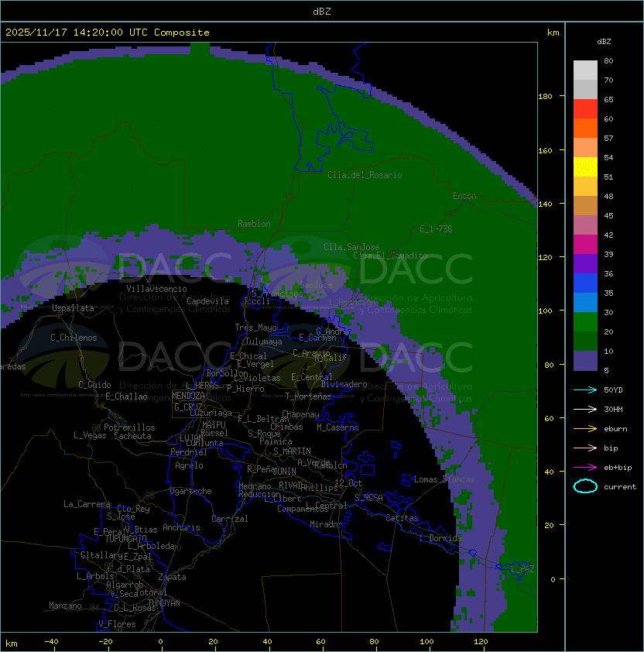Select the violet swatch between 39 and 36
The height and width of the screenshot is (652, 644).
[x=585, y=263]
